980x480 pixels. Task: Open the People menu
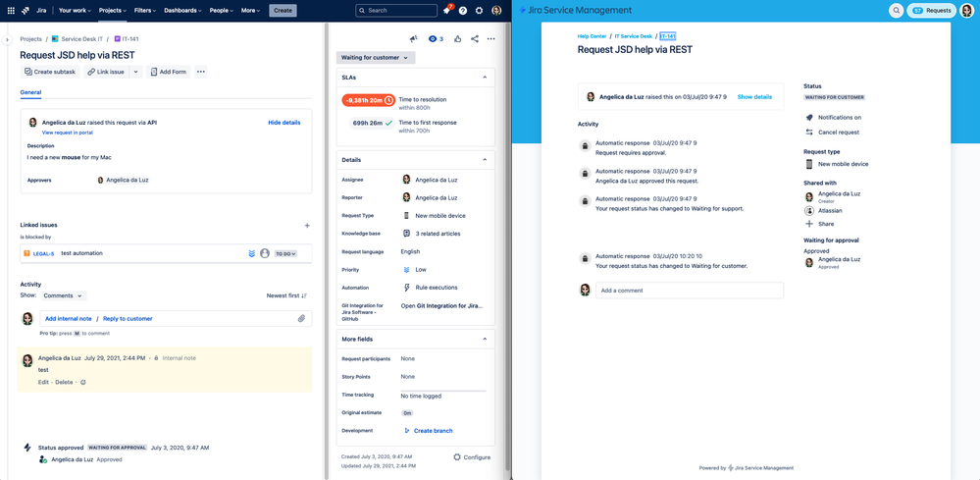click(x=222, y=11)
